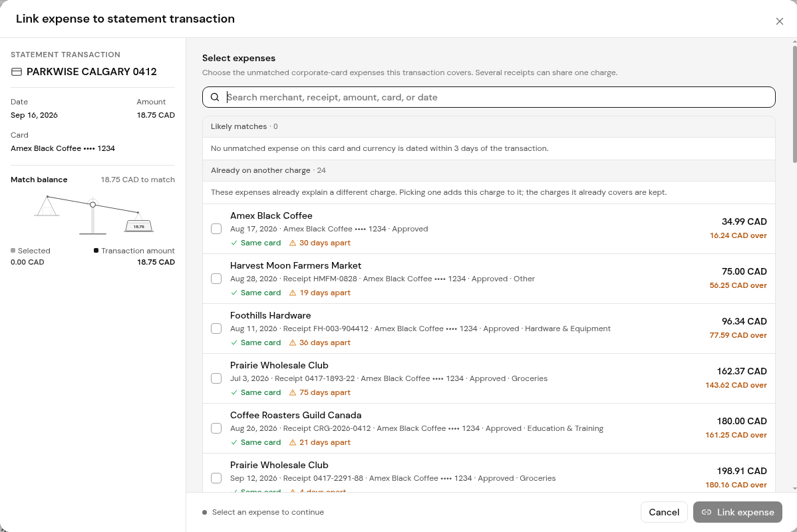
Task: Click the Select expenses heading
Action: click(x=238, y=58)
